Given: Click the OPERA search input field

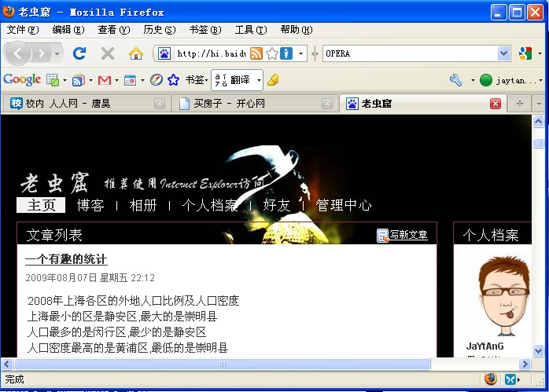Looking at the screenshot, I should [x=409, y=53].
